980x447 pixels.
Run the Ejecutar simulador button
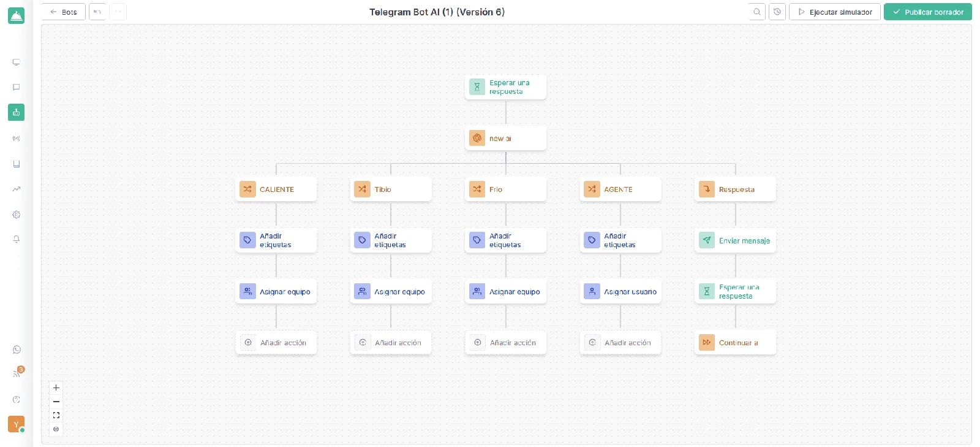[835, 12]
